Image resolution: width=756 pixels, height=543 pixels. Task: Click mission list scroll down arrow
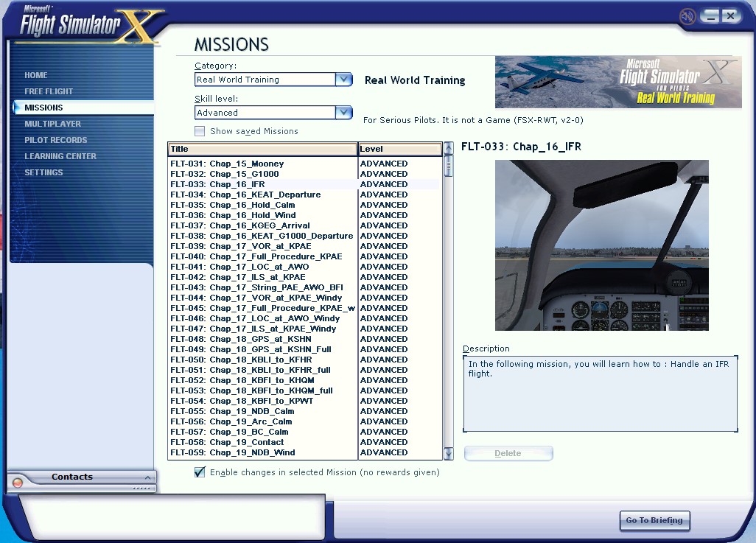click(x=449, y=453)
